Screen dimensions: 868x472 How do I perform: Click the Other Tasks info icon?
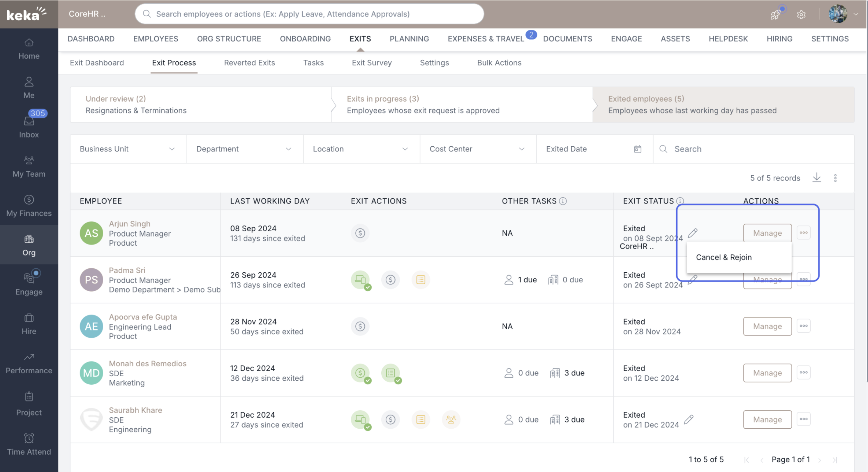pyautogui.click(x=563, y=201)
